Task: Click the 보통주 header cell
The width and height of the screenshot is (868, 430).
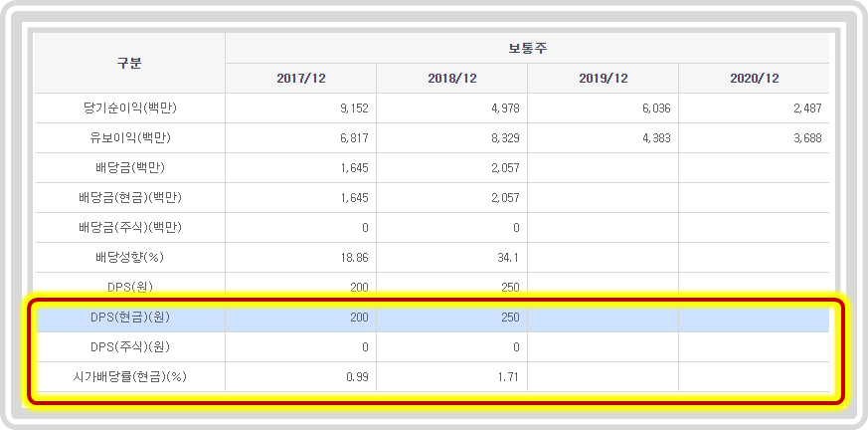Action: 527,48
